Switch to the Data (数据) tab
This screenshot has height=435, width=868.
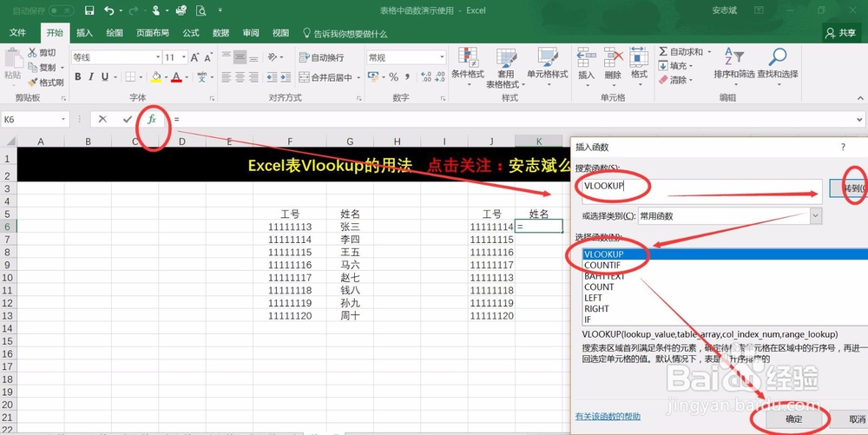pos(220,33)
